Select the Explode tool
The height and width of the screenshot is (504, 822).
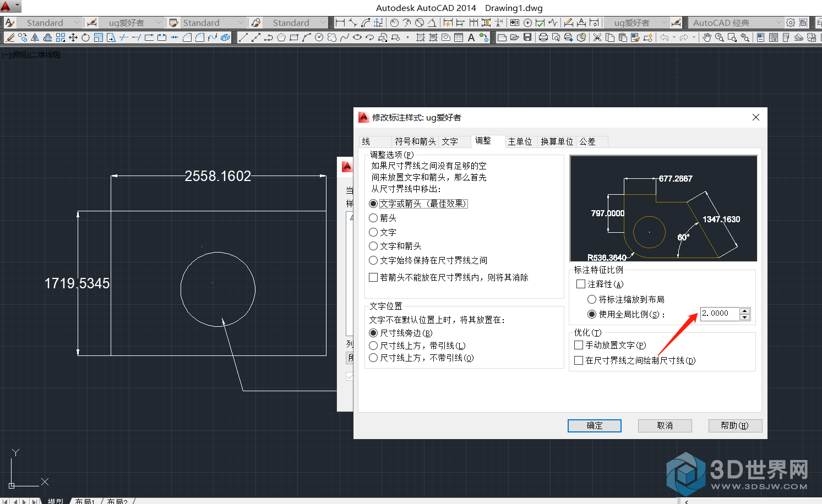(x=225, y=37)
